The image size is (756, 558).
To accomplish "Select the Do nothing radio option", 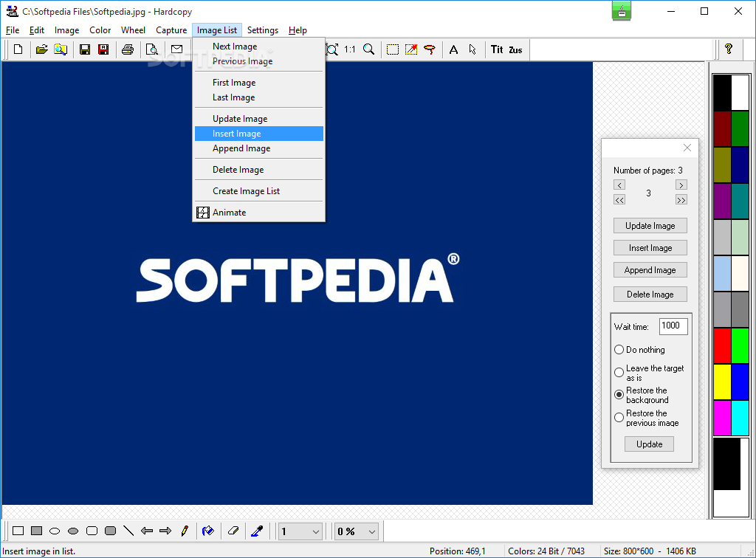I will [x=619, y=350].
